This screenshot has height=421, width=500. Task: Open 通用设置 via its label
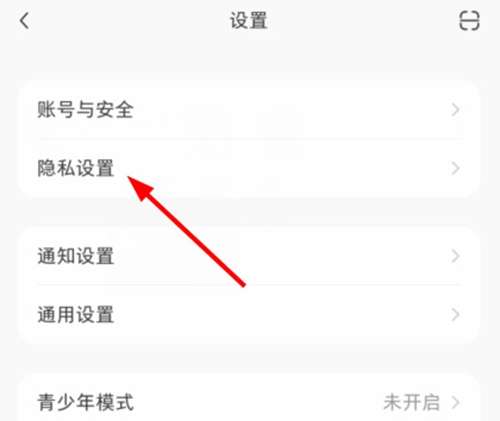[x=76, y=315]
